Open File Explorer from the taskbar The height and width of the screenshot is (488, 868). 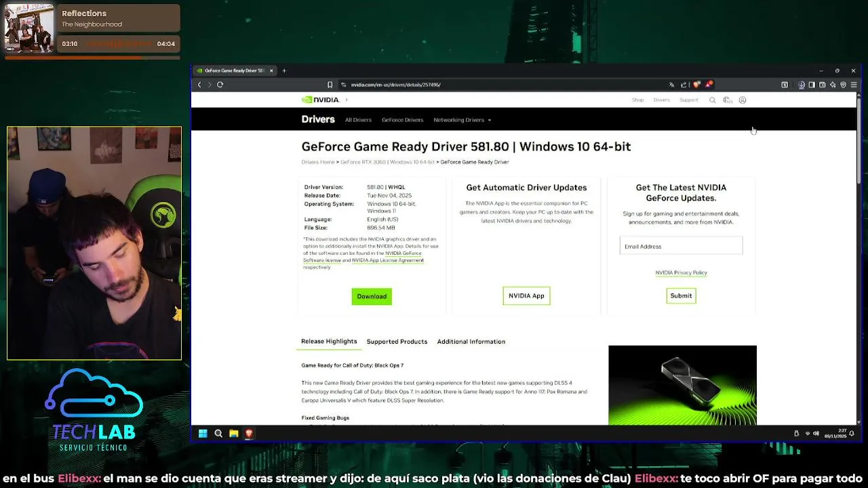(234, 434)
